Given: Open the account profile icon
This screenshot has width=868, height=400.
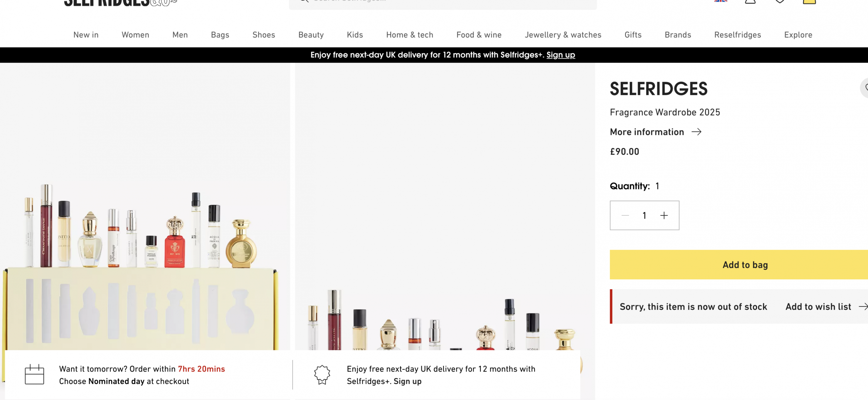Looking at the screenshot, I should tap(750, 1).
